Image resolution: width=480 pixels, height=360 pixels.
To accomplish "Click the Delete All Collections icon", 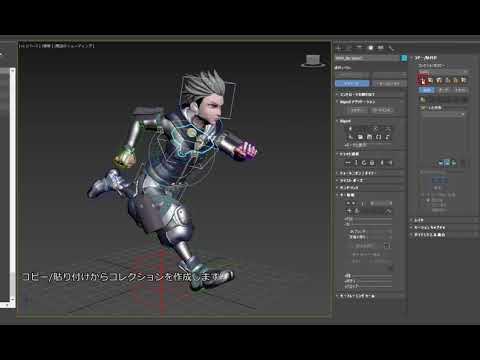I will (x=456, y=80).
